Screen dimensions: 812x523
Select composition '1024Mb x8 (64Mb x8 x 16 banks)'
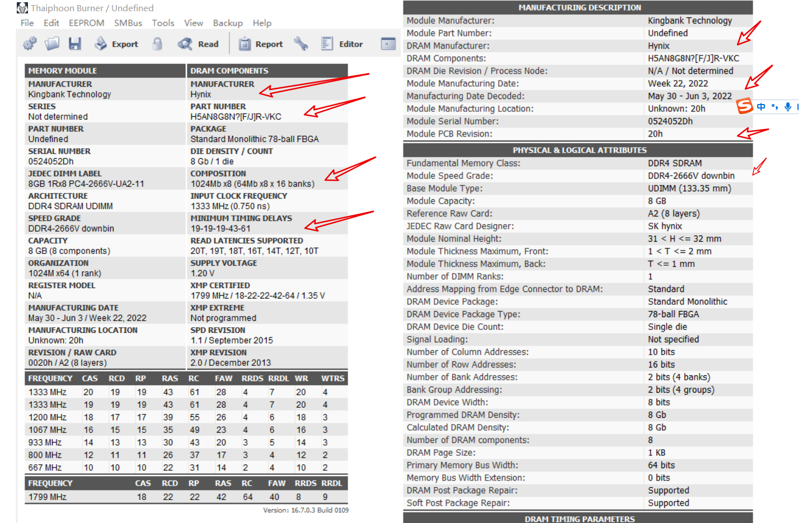[252, 183]
